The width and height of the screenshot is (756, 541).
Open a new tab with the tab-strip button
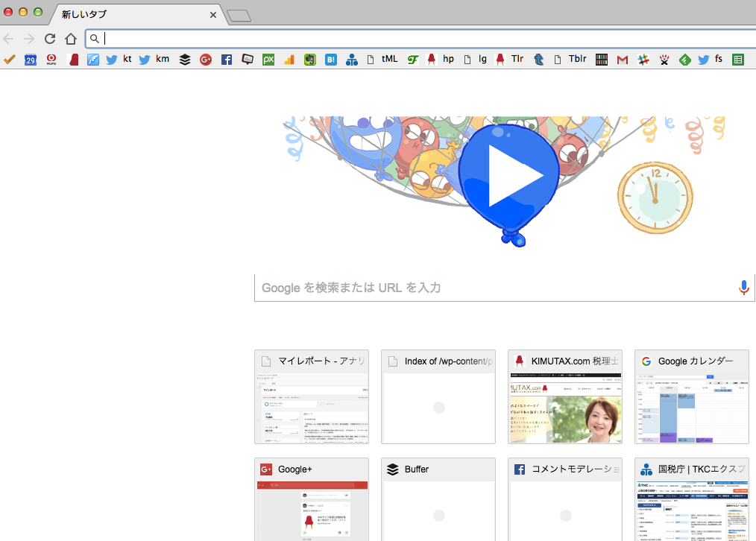tap(239, 16)
